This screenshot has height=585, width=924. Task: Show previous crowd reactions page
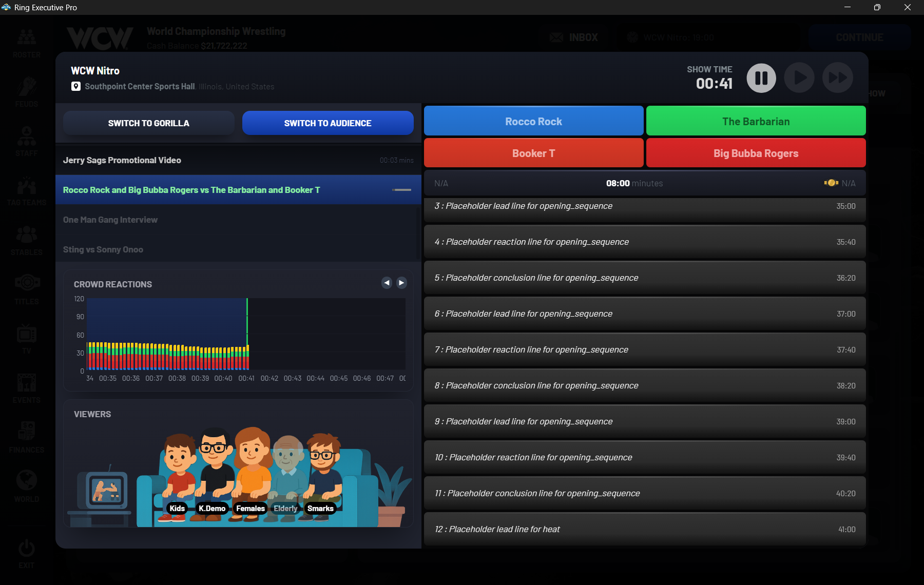point(387,283)
